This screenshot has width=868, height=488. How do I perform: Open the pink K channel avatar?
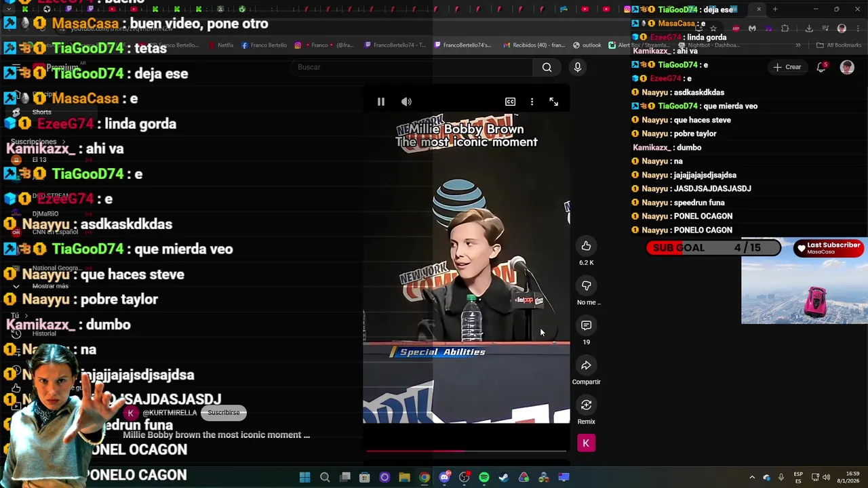click(x=586, y=443)
